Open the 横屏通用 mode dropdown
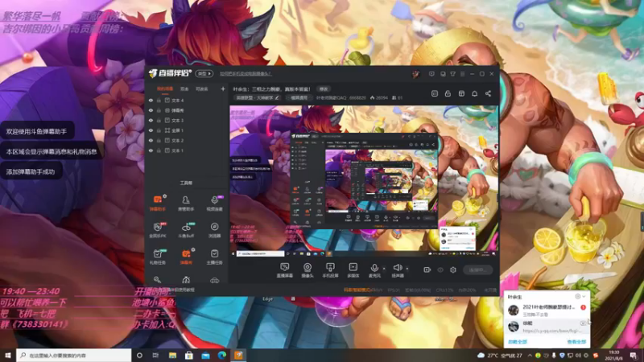The image size is (644, 362). (x=299, y=98)
